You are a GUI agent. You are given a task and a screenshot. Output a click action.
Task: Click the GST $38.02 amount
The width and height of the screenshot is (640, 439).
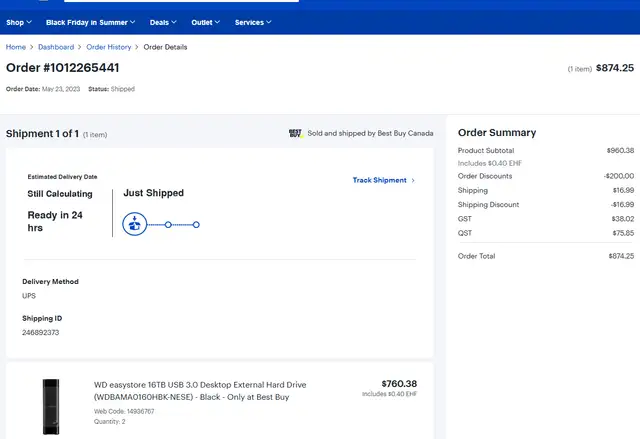tap(623, 219)
